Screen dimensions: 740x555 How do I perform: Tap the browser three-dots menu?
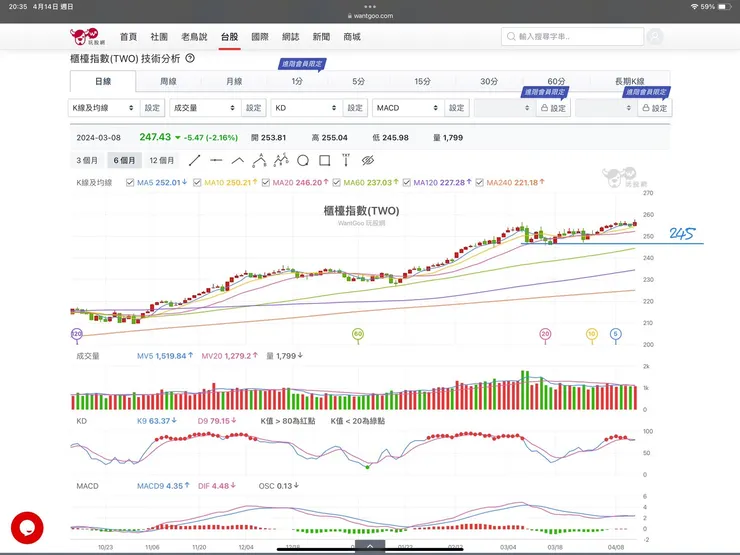[x=370, y=7]
